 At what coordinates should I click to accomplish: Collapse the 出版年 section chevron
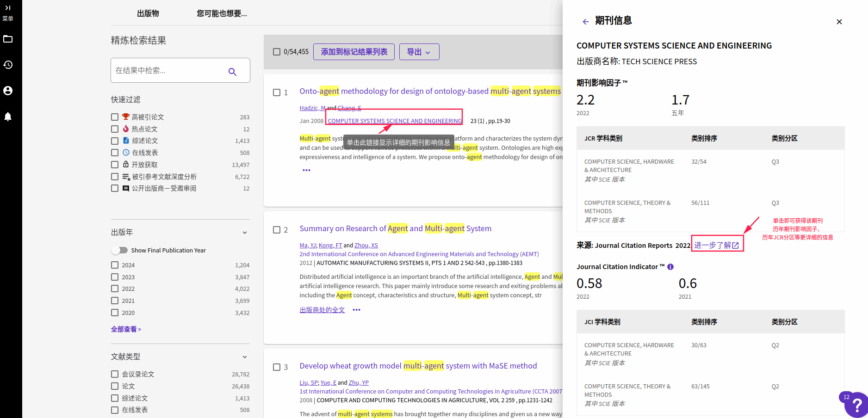245,233
